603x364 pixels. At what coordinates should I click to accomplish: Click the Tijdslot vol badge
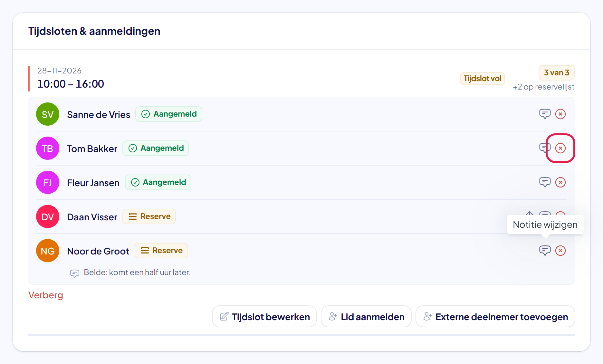coord(482,79)
